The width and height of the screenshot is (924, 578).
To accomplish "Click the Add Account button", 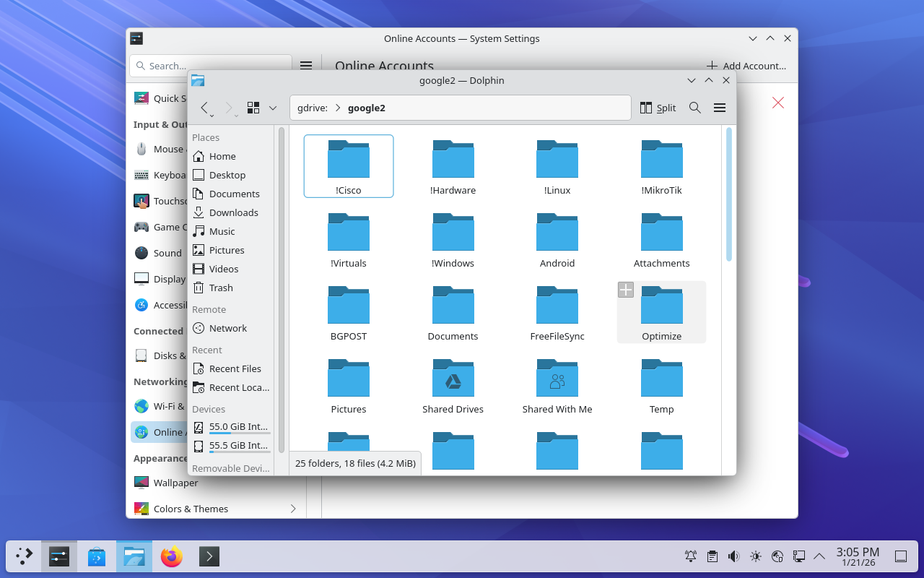I will pos(746,66).
